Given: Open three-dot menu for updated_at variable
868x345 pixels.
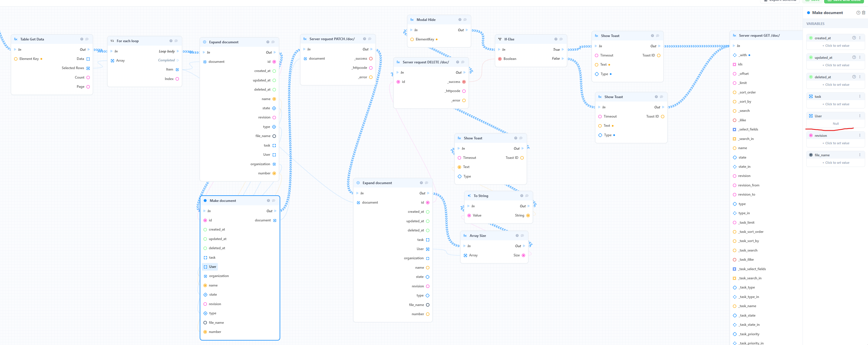Looking at the screenshot, I should click(x=860, y=57).
